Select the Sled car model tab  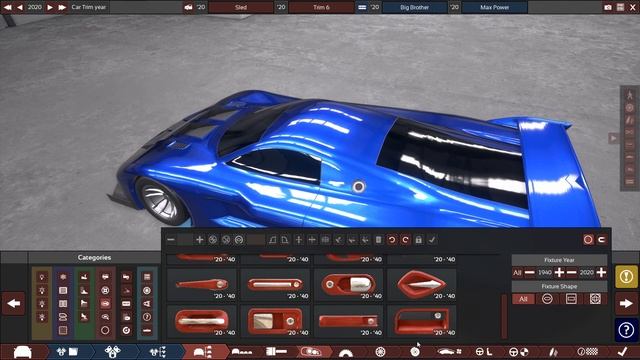pyautogui.click(x=241, y=7)
